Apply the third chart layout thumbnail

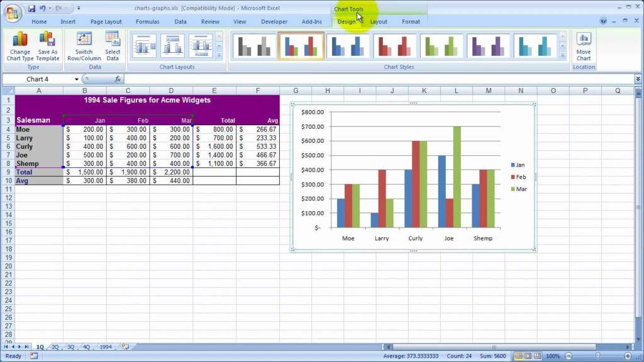201,45
